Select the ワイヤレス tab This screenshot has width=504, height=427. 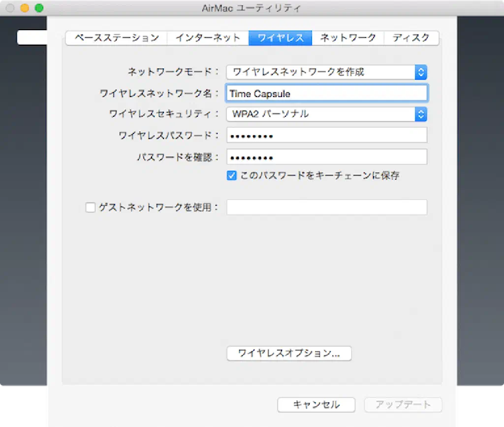(280, 38)
